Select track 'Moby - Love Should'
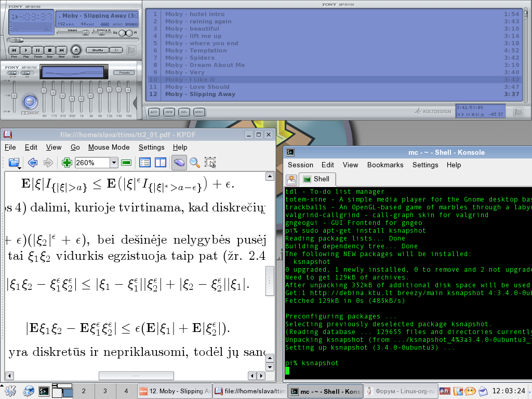 334,87
